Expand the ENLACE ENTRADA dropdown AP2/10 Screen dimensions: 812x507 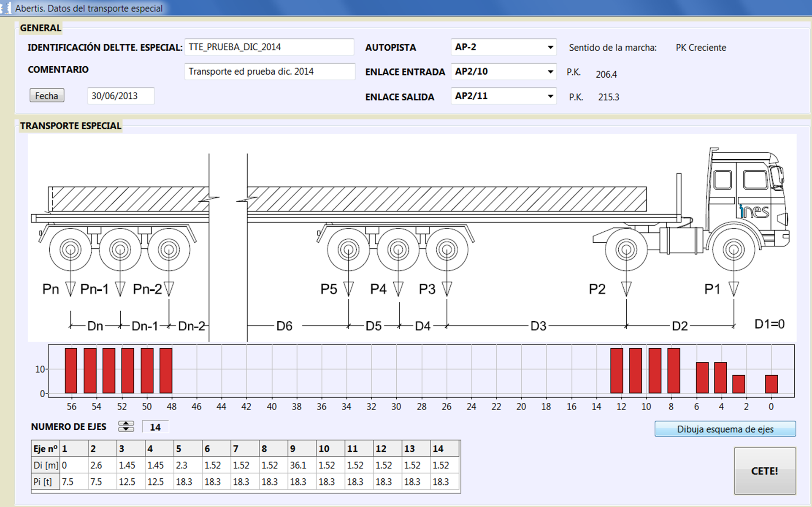tap(503, 71)
